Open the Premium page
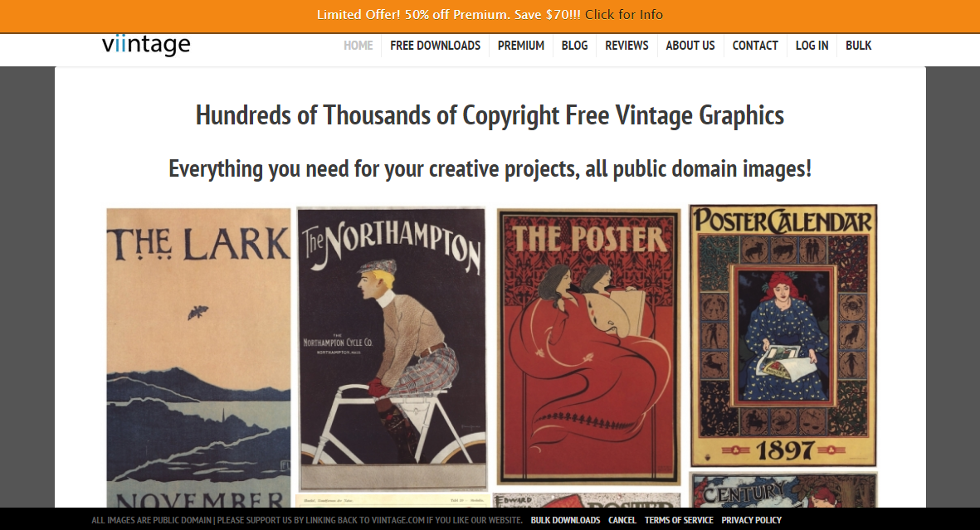Screen dimensions: 980x530 point(520,46)
